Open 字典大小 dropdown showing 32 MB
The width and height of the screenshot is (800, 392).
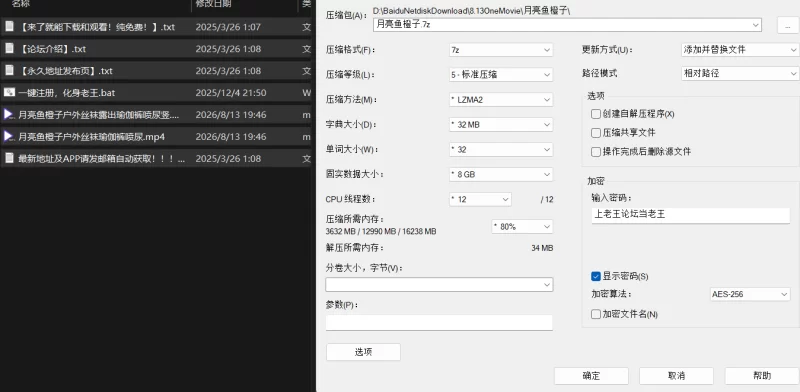coord(501,125)
